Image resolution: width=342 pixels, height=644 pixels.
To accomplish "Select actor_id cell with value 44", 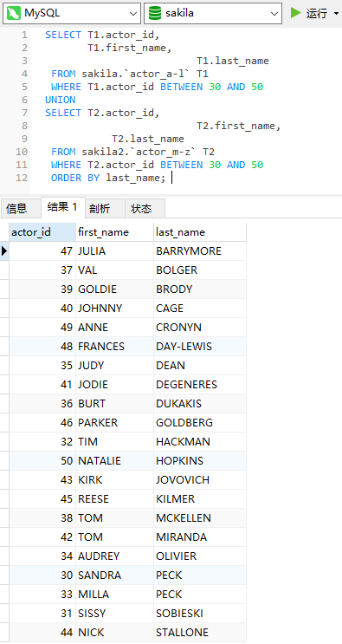I will point(42,632).
